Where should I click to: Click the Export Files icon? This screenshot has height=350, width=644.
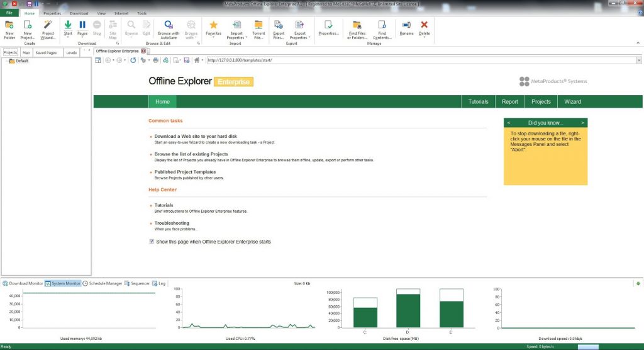279,25
